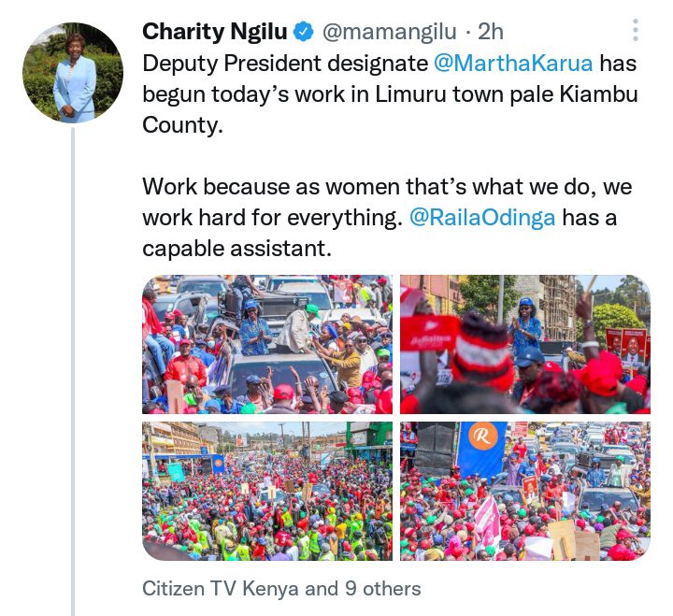This screenshot has height=616, width=673.
Task: Open the @RailaOdinga mention link
Action: (x=482, y=217)
